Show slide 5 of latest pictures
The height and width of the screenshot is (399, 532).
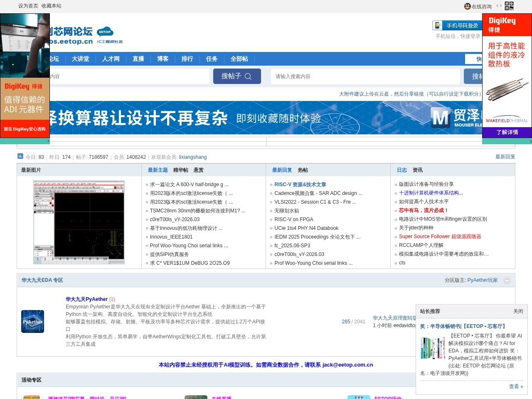[68, 259]
